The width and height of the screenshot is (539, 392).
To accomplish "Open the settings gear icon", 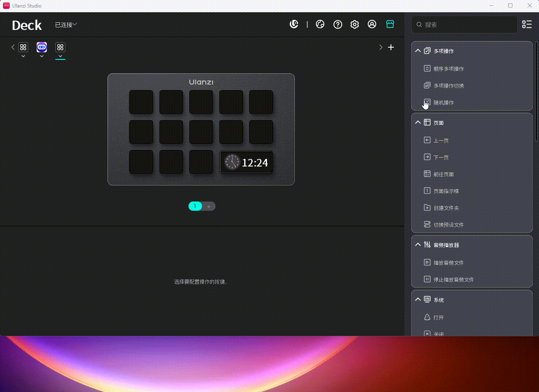I will click(x=355, y=24).
